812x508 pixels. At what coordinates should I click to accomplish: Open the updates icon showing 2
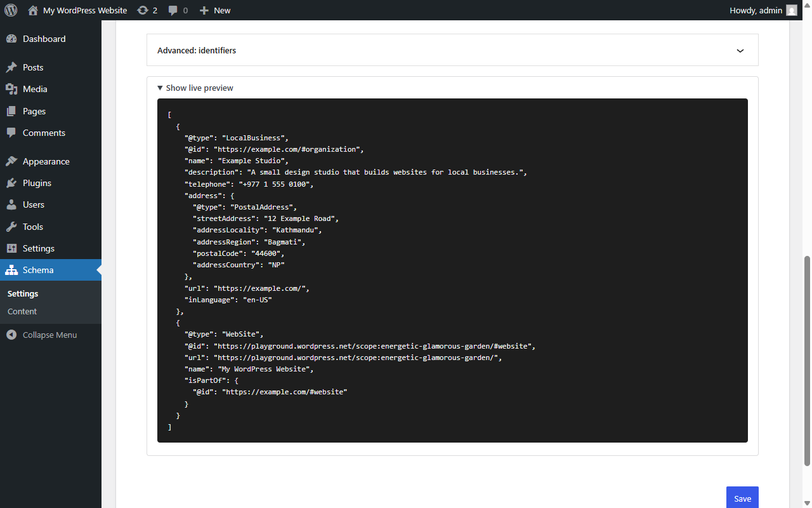[143, 10]
